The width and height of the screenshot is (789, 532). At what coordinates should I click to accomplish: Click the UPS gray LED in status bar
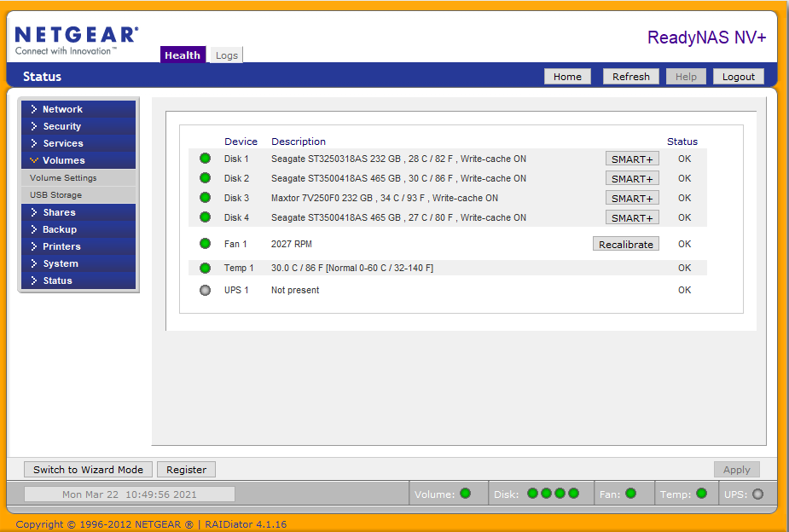(x=757, y=494)
